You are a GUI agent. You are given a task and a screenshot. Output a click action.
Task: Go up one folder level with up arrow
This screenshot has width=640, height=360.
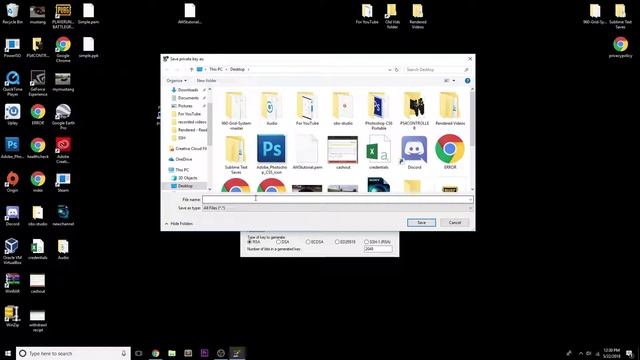[191, 69]
